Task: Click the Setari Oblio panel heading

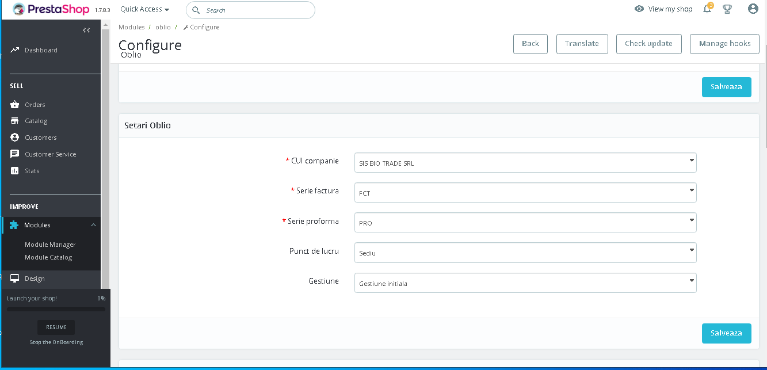Action: coord(147,125)
